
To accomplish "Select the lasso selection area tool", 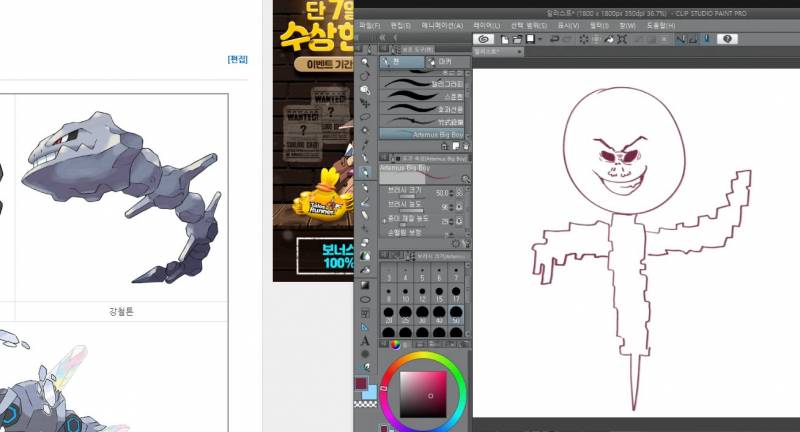I will pos(365,117).
